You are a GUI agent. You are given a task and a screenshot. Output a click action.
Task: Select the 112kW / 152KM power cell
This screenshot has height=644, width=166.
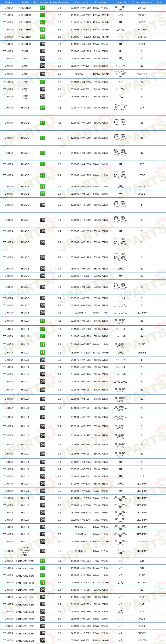(101, 15)
